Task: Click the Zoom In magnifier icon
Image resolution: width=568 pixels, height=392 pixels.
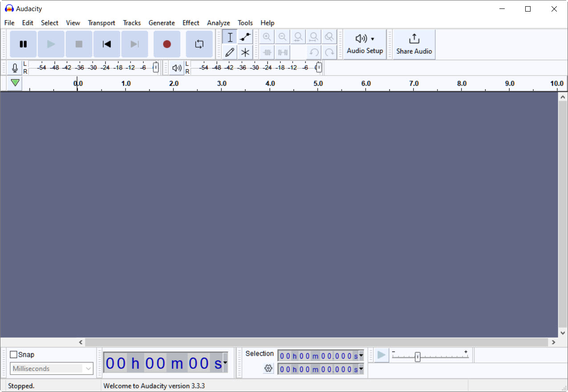Action: pos(267,37)
